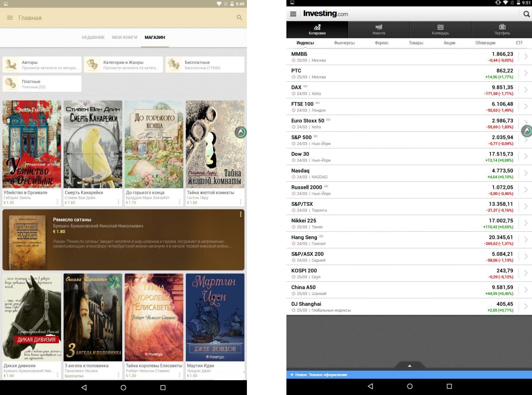Image resolution: width=532 pixels, height=395 pixels.
Task: Open the DJ Shanghai index row
Action: pyautogui.click(x=409, y=307)
